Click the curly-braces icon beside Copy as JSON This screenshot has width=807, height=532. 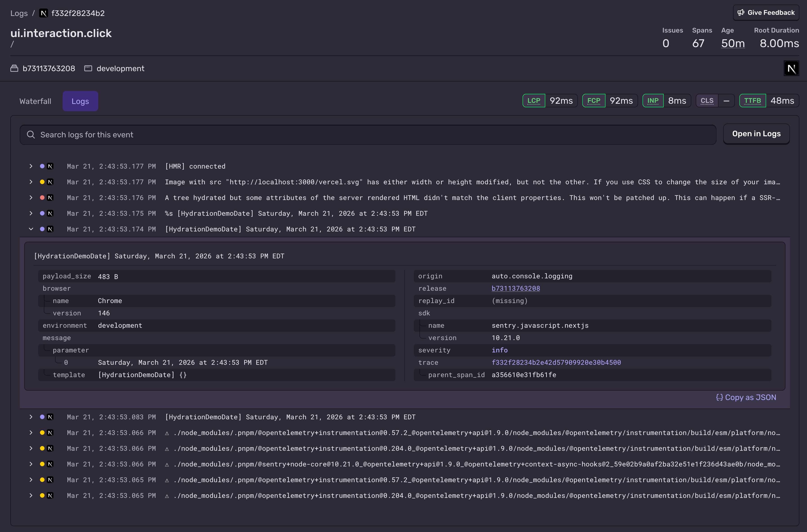[720, 397]
